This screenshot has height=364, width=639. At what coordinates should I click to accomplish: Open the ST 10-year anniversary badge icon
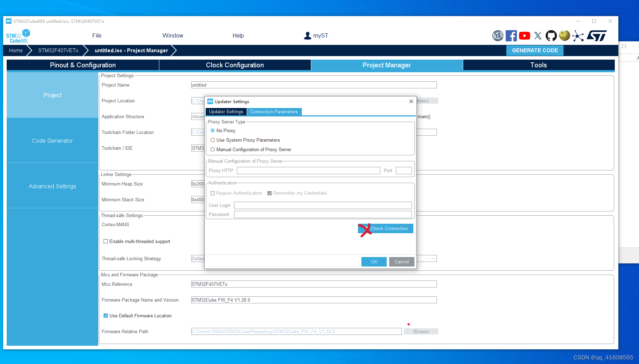(x=498, y=36)
